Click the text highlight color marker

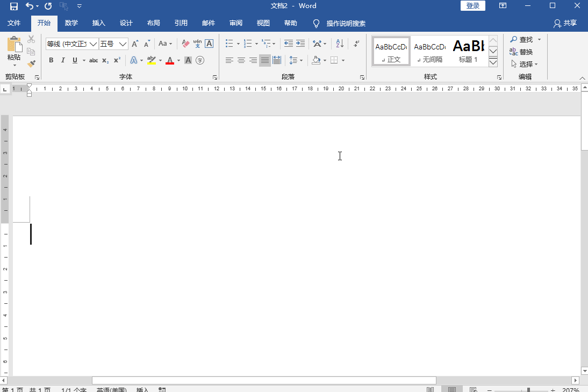pos(152,60)
